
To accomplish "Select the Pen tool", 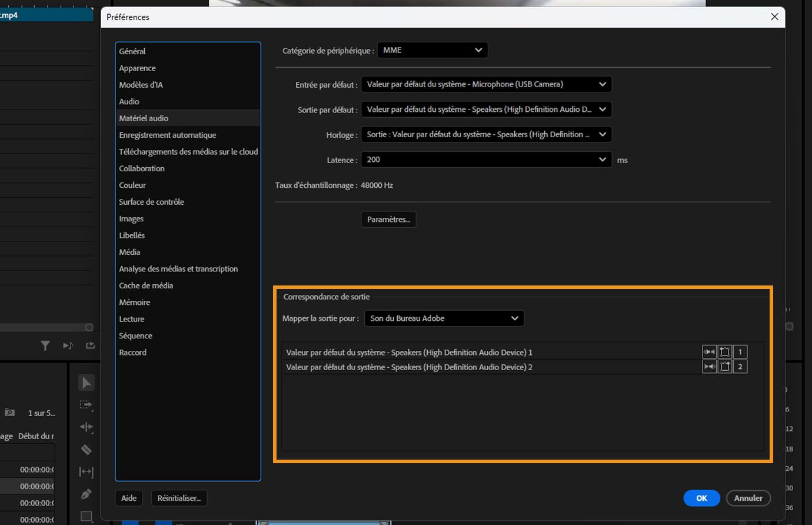I will 86,494.
